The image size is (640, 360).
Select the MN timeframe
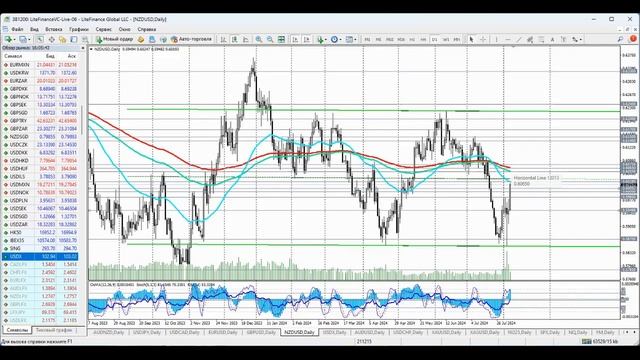point(457,40)
